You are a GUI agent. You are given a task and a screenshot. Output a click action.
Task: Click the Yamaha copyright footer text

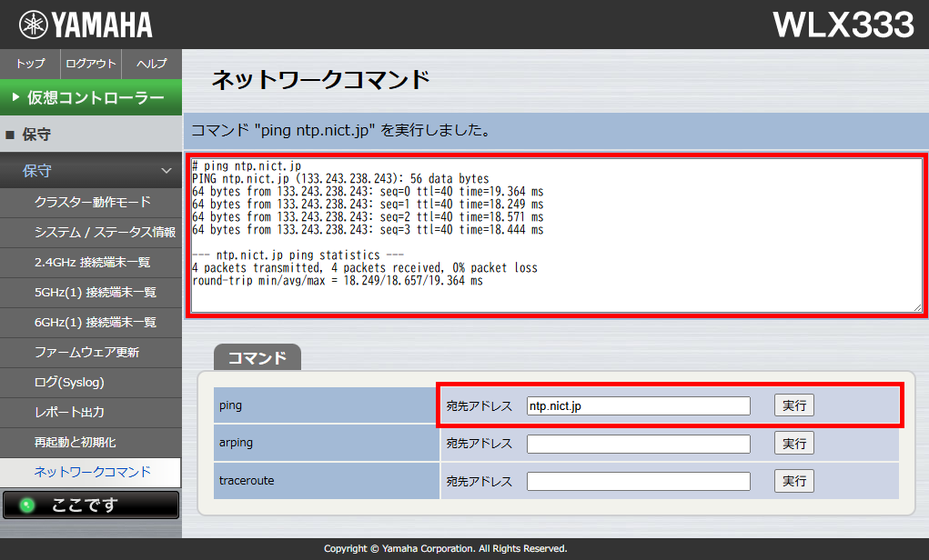tap(446, 549)
